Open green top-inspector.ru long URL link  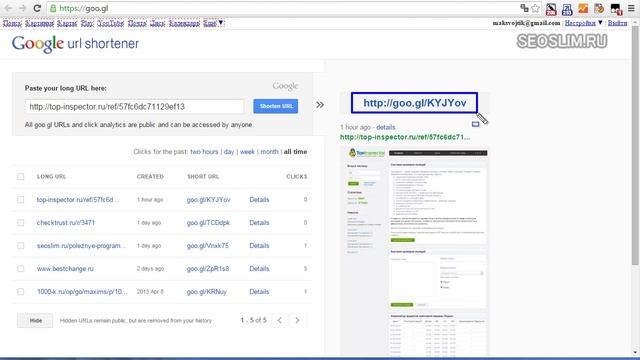pyautogui.click(x=405, y=137)
